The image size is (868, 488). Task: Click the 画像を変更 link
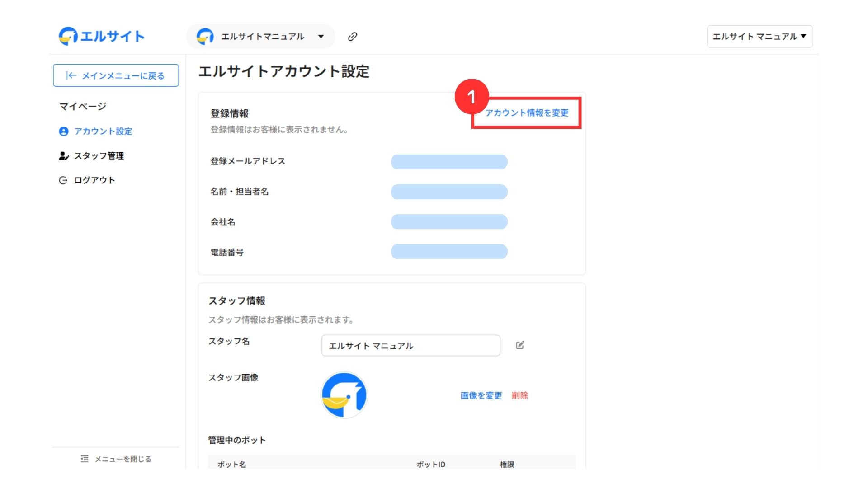click(x=481, y=395)
